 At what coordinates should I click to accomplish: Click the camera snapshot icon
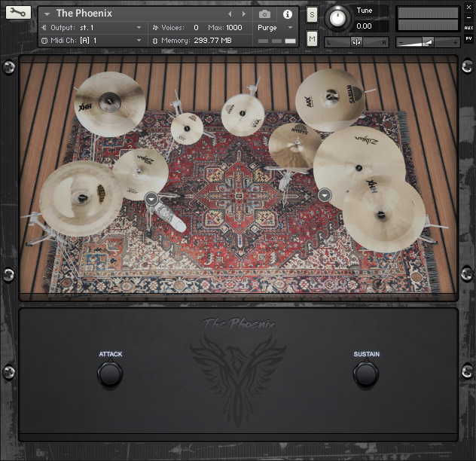264,14
